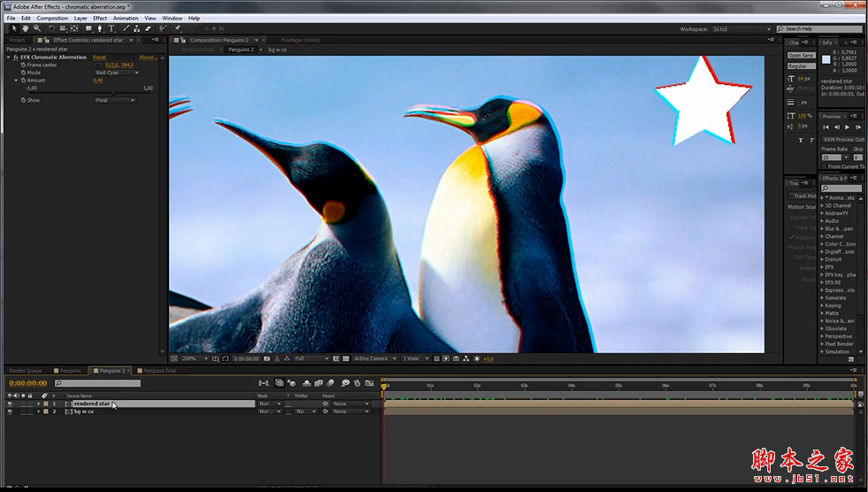Open the Show Final dropdown
The height and width of the screenshot is (492, 868).
pyautogui.click(x=115, y=100)
